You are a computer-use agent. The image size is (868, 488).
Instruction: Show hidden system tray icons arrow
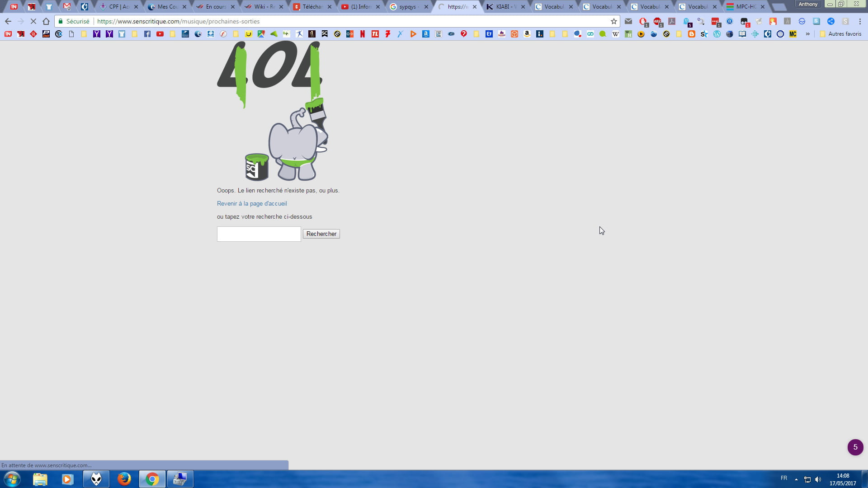[796, 479]
